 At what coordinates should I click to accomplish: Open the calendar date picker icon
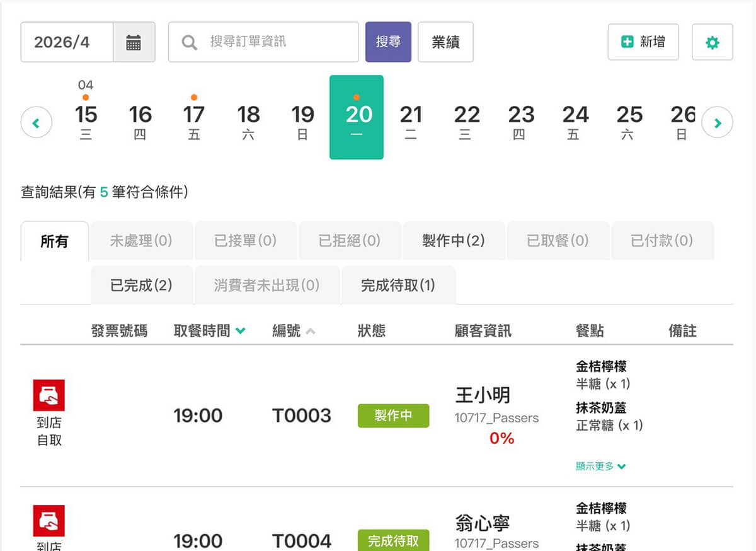(134, 43)
